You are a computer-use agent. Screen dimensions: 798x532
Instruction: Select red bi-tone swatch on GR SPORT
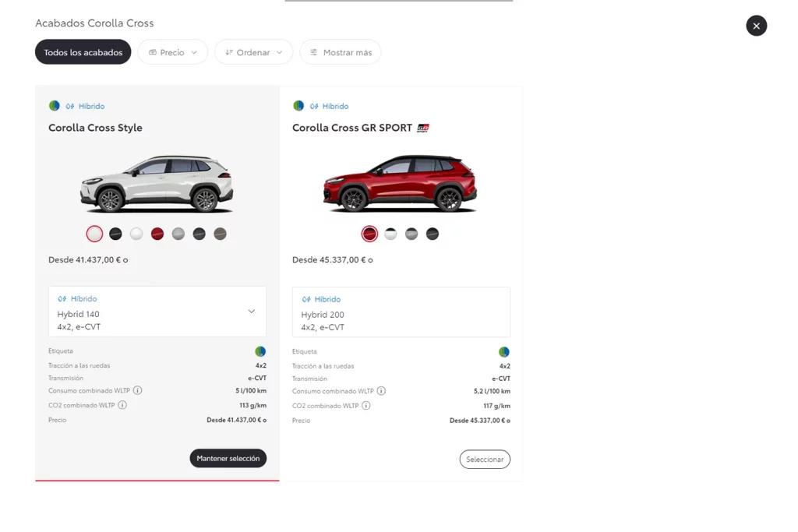tap(369, 234)
